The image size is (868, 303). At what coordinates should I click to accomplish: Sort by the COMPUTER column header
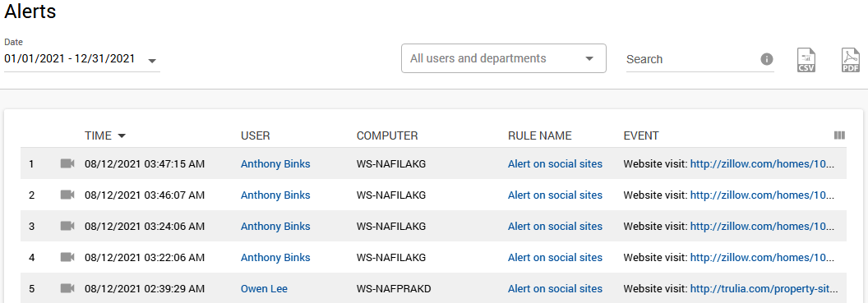[x=387, y=135]
